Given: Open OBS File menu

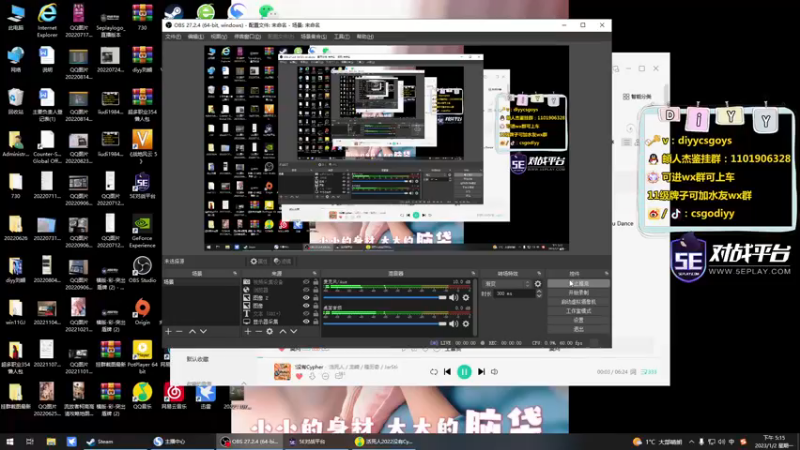Looking at the screenshot, I should (173, 37).
